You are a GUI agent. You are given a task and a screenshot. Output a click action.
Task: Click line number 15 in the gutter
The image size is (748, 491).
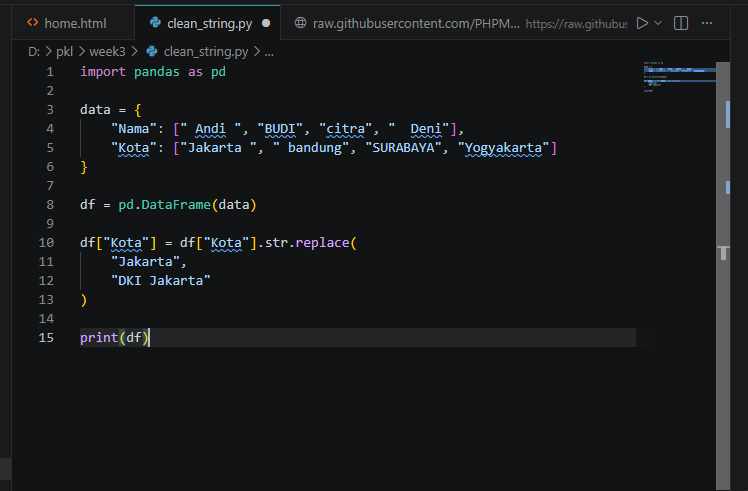tap(46, 338)
